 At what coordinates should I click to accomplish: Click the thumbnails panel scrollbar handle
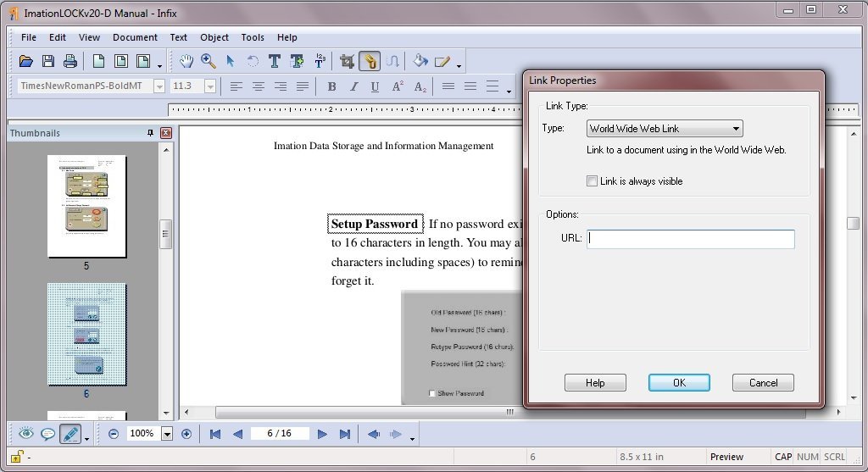(165, 234)
